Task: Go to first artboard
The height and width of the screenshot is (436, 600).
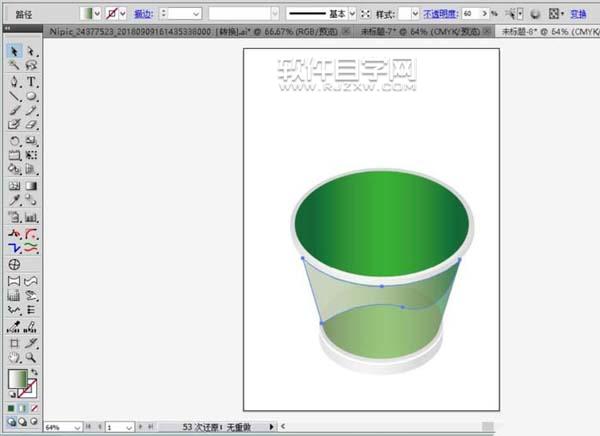Action: pos(88,426)
